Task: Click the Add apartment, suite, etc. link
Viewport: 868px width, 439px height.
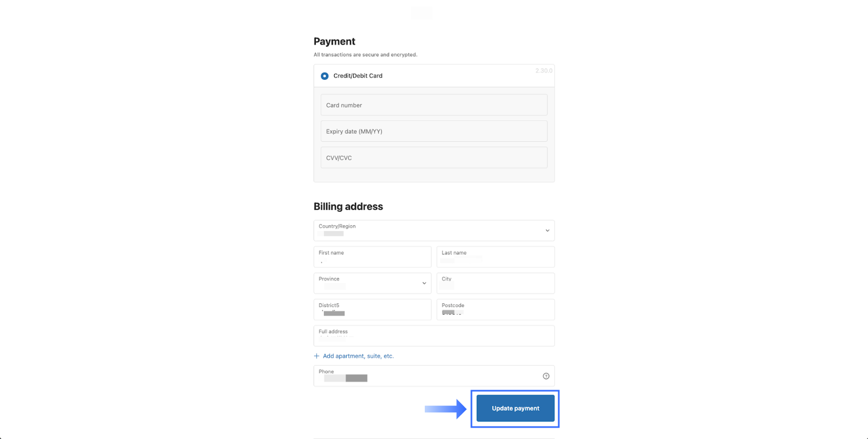Action: [358, 356]
